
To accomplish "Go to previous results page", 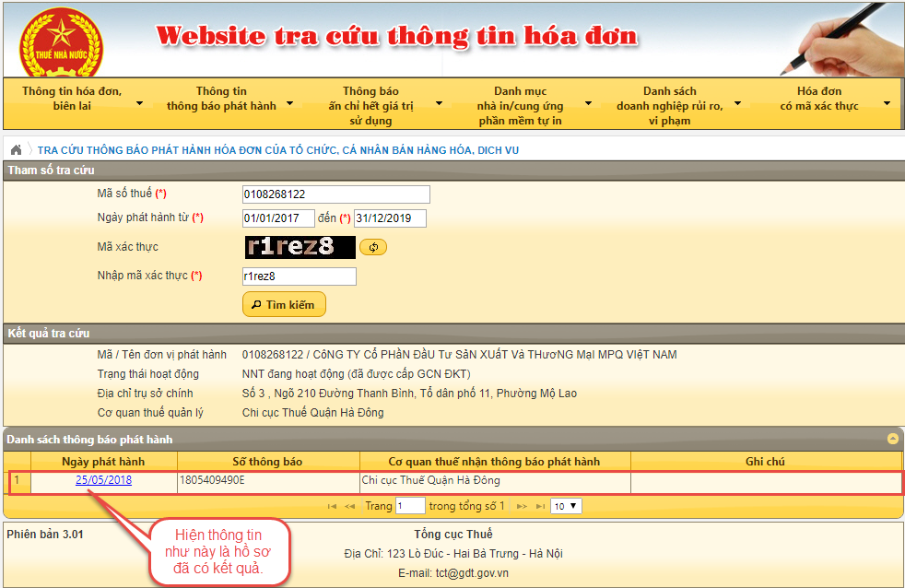I will point(350,506).
